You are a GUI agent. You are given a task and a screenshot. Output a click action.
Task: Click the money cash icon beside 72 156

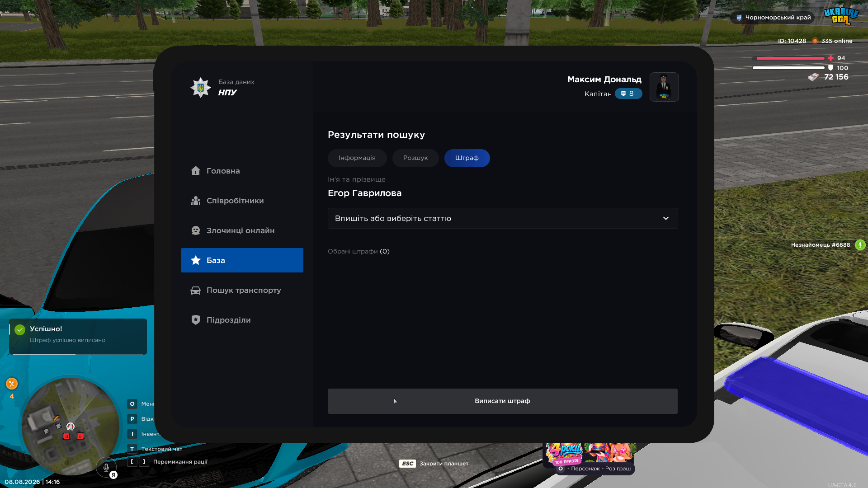[813, 77]
